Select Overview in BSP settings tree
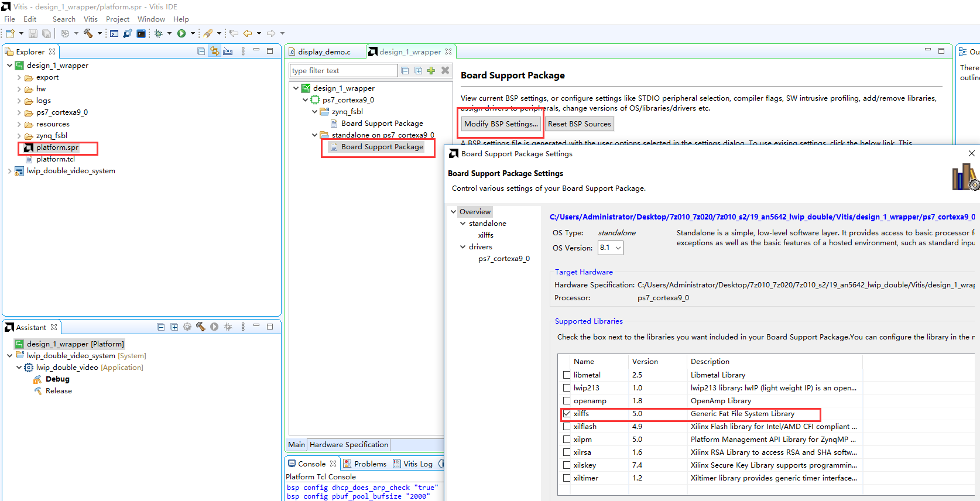 pos(475,212)
